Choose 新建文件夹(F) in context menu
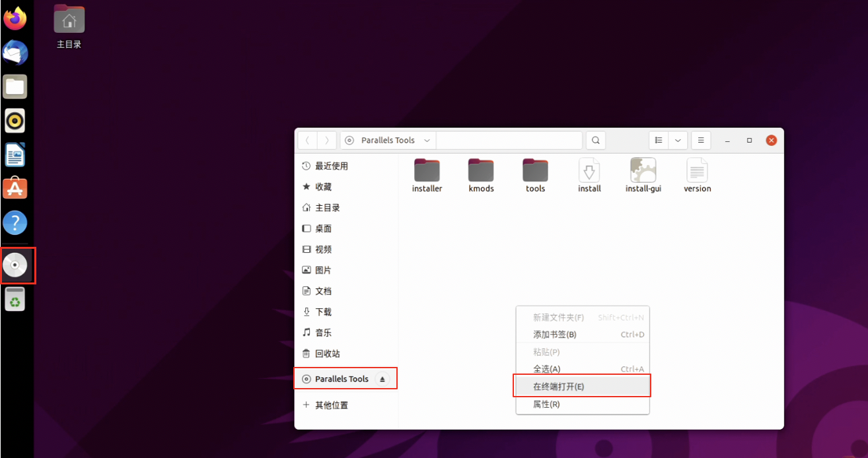868x458 pixels. click(582, 317)
